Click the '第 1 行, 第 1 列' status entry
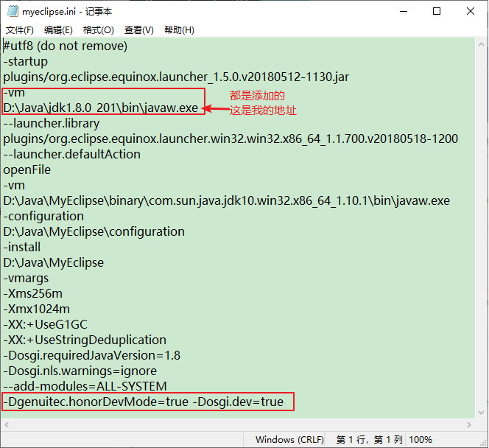This screenshot has width=489, height=448. click(x=369, y=440)
